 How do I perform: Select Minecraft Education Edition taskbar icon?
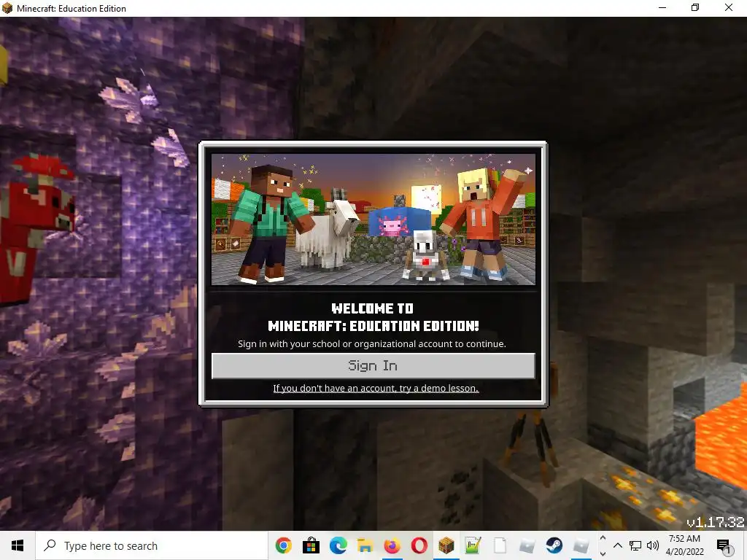[446, 545]
